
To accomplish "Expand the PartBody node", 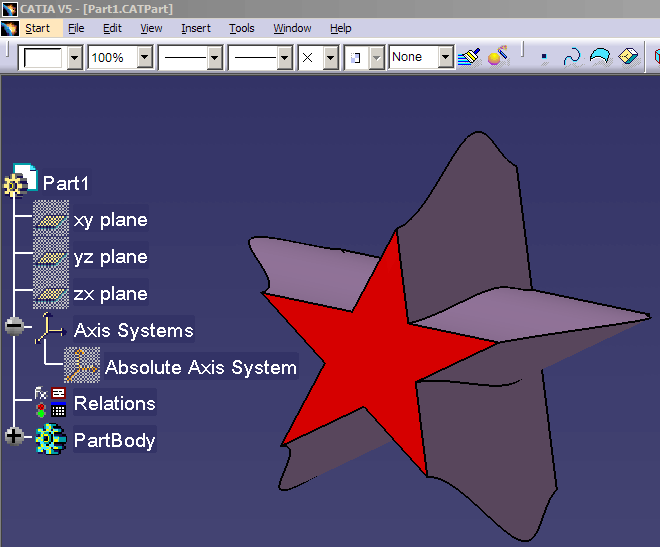I will point(14,436).
